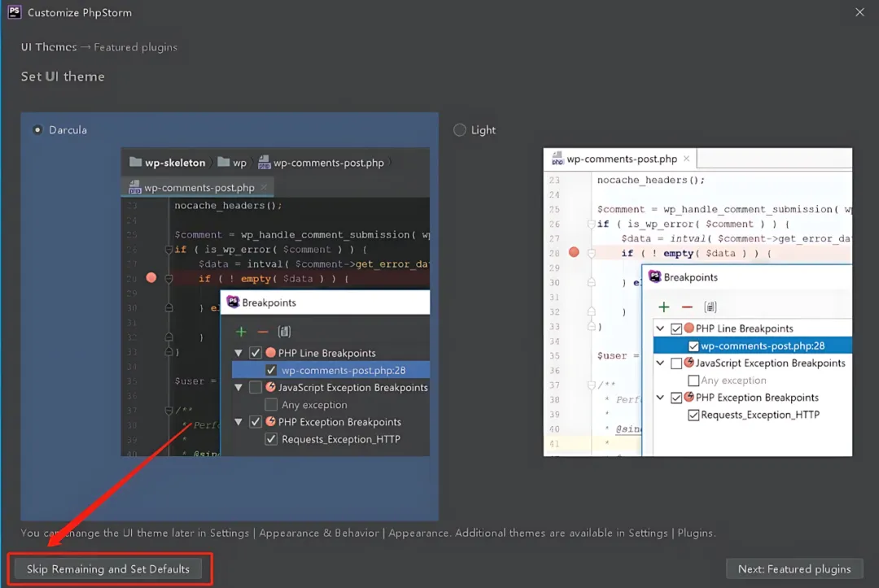Click the UI Themes breadcrumb step
879x588 pixels.
[x=49, y=47]
